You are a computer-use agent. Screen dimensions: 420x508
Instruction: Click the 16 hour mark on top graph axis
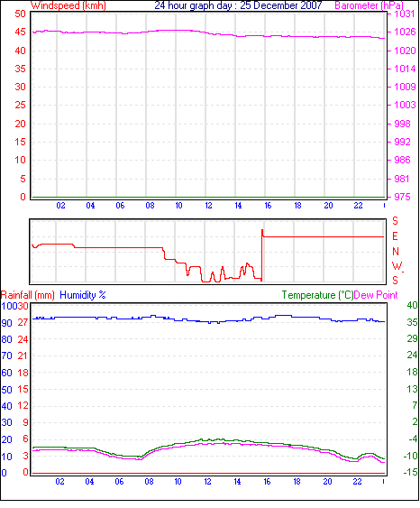click(x=268, y=206)
